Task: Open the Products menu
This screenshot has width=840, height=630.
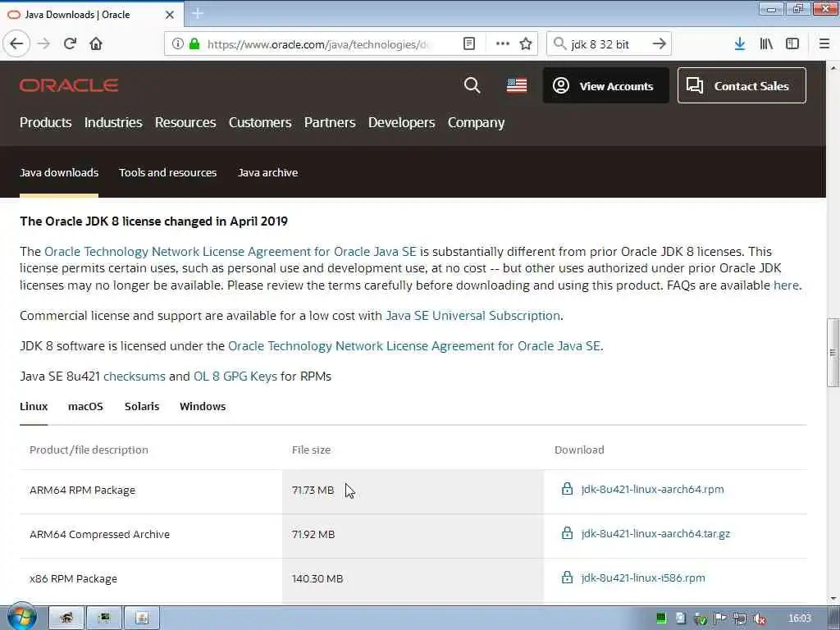Action: (x=46, y=123)
